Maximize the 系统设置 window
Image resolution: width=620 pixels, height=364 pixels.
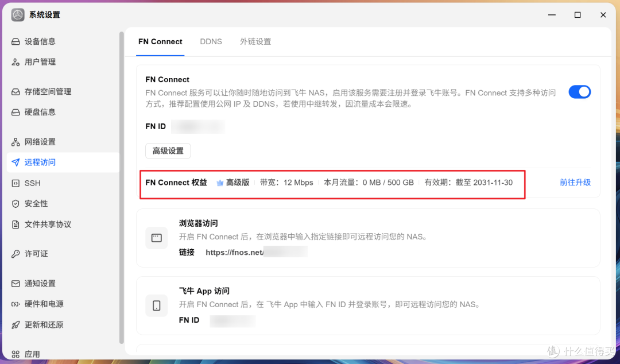(578, 15)
